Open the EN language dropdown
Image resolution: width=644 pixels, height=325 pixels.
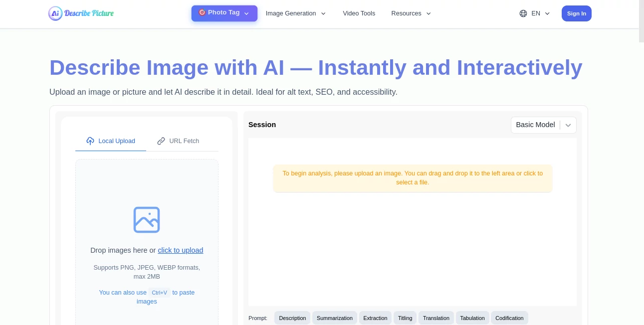click(x=536, y=13)
